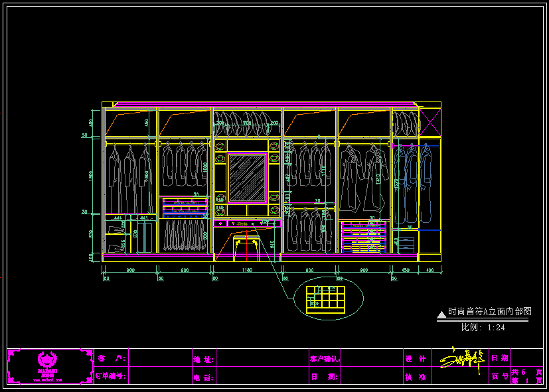Select the 400 dimension at bottom right
Image resolution: width=549 pixels, height=392 pixels.
[429, 270]
